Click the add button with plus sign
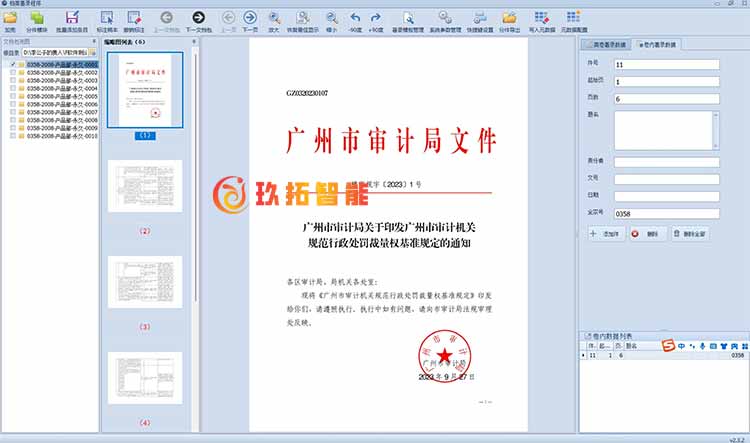The height and width of the screenshot is (443, 750). tap(606, 233)
